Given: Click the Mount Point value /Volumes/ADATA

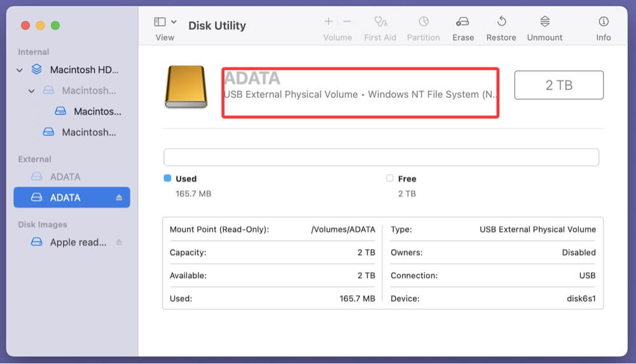Looking at the screenshot, I should (x=343, y=229).
